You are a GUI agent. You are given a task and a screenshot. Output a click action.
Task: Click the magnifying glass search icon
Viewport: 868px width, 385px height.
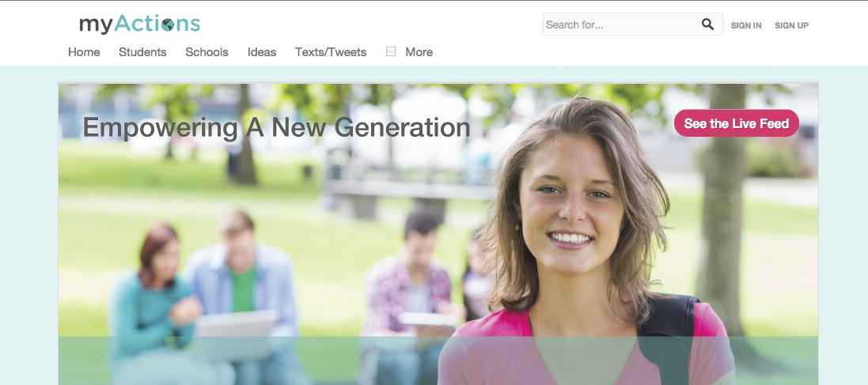pos(707,25)
